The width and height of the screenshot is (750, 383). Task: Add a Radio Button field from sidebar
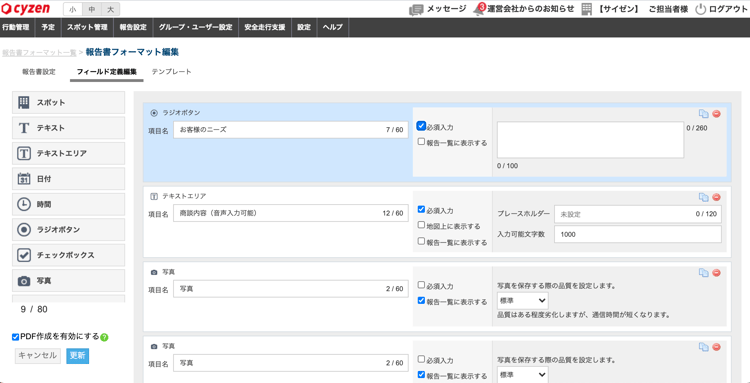click(x=68, y=230)
